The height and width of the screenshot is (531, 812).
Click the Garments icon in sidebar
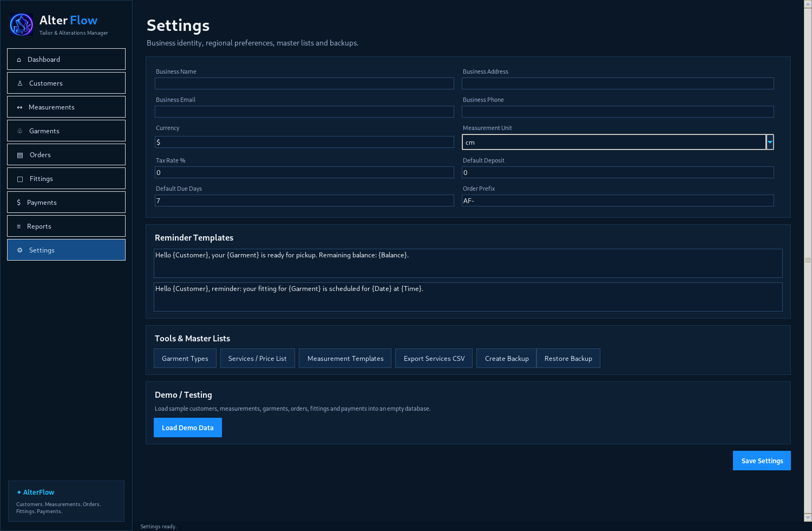click(20, 131)
